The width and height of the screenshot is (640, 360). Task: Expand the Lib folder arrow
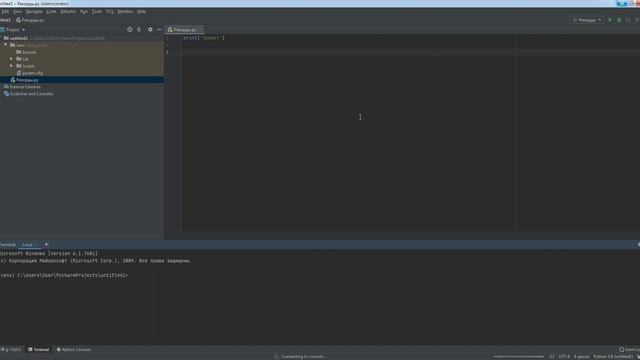11,59
